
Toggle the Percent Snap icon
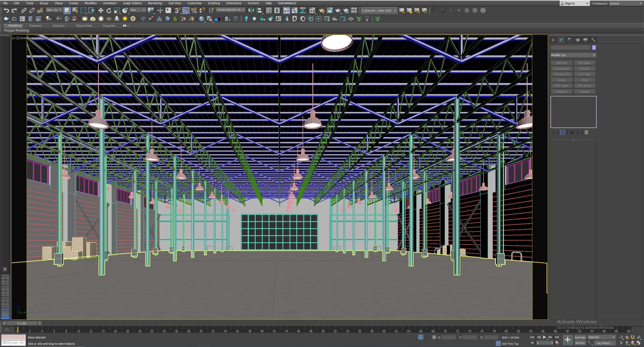(x=194, y=11)
